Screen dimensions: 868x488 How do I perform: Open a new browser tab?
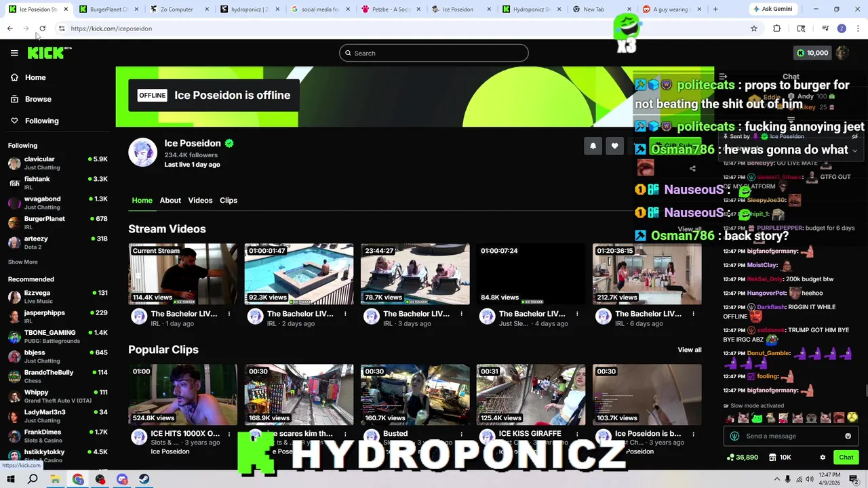[715, 9]
